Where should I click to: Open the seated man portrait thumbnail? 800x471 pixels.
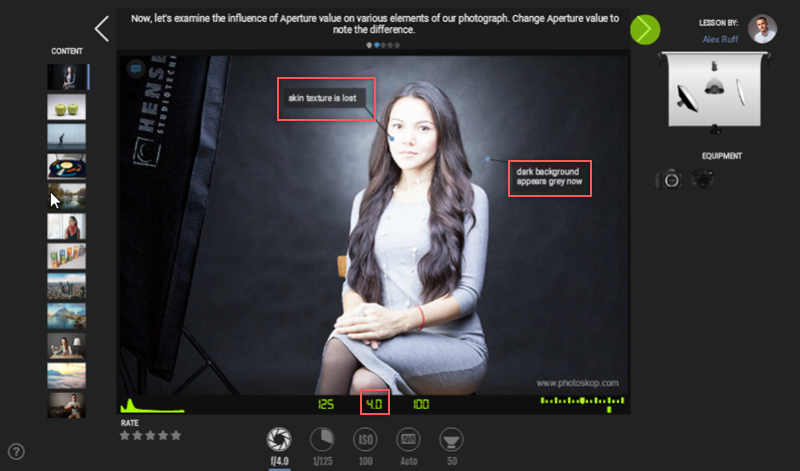(x=67, y=406)
